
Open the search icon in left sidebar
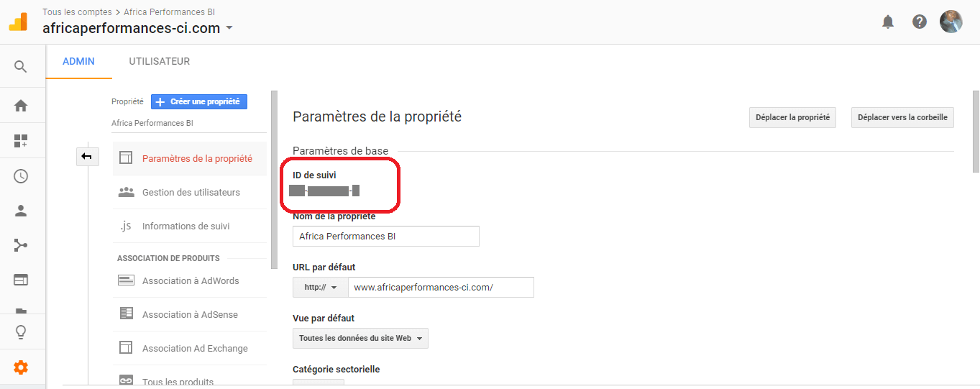[21, 67]
